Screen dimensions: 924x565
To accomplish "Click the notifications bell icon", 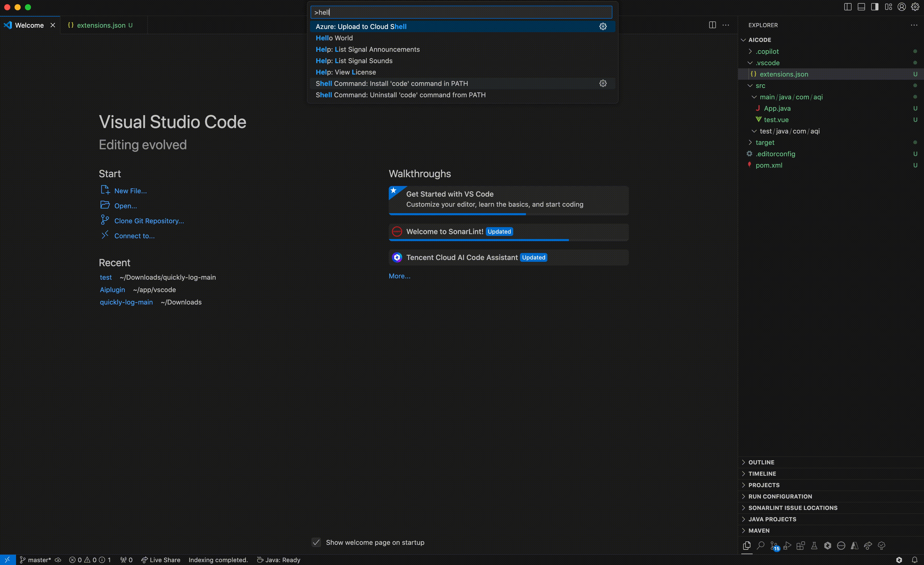I will click(x=915, y=560).
